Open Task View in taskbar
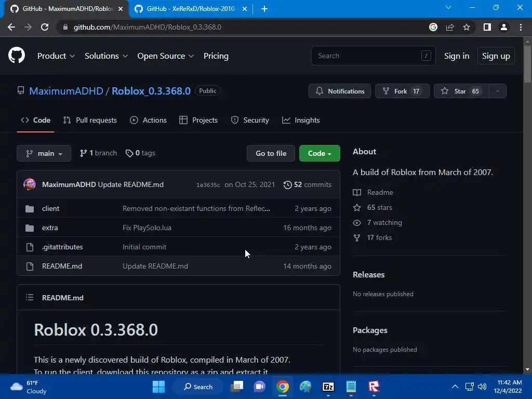The width and height of the screenshot is (532, 399). point(237,387)
